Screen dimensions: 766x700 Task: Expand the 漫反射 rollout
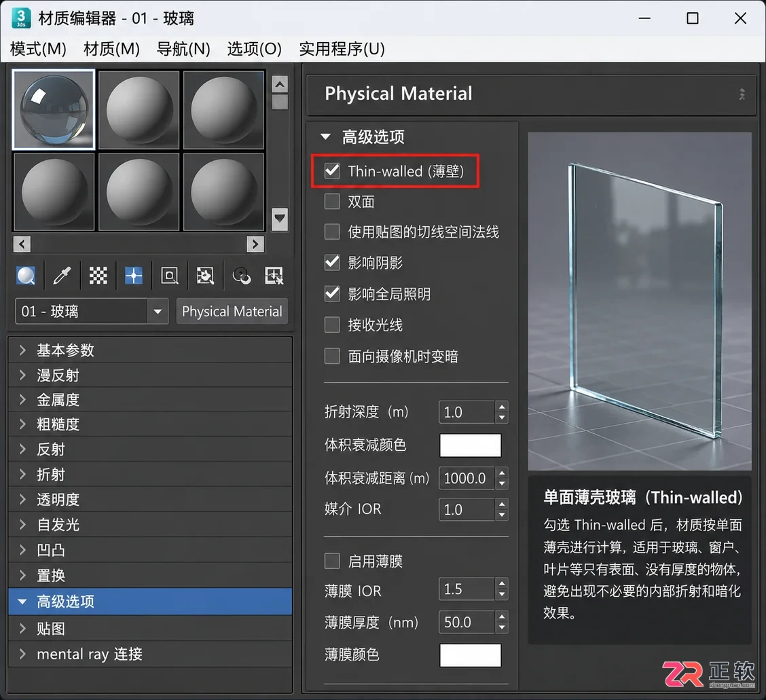150,375
